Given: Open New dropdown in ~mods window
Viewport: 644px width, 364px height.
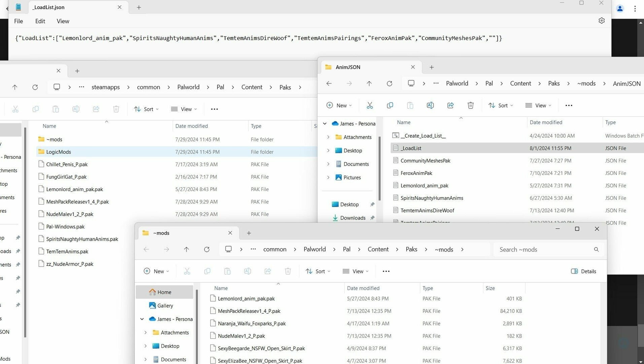Looking at the screenshot, I should click(156, 271).
